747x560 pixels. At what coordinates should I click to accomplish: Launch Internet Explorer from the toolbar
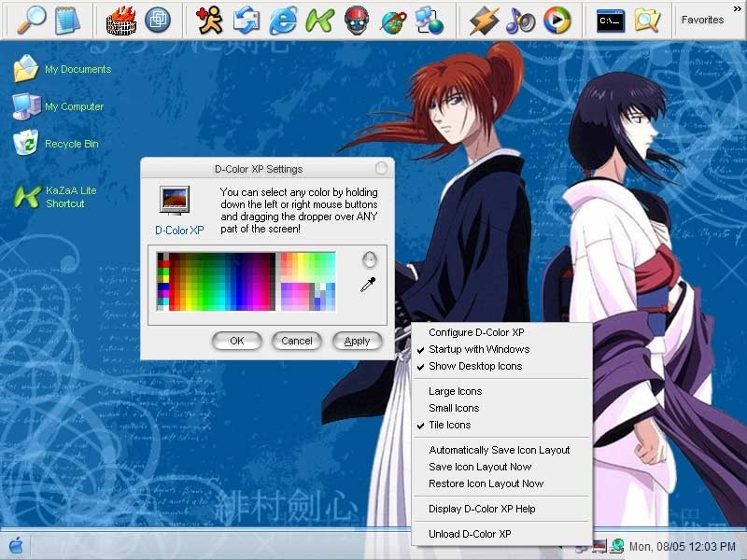point(283,21)
